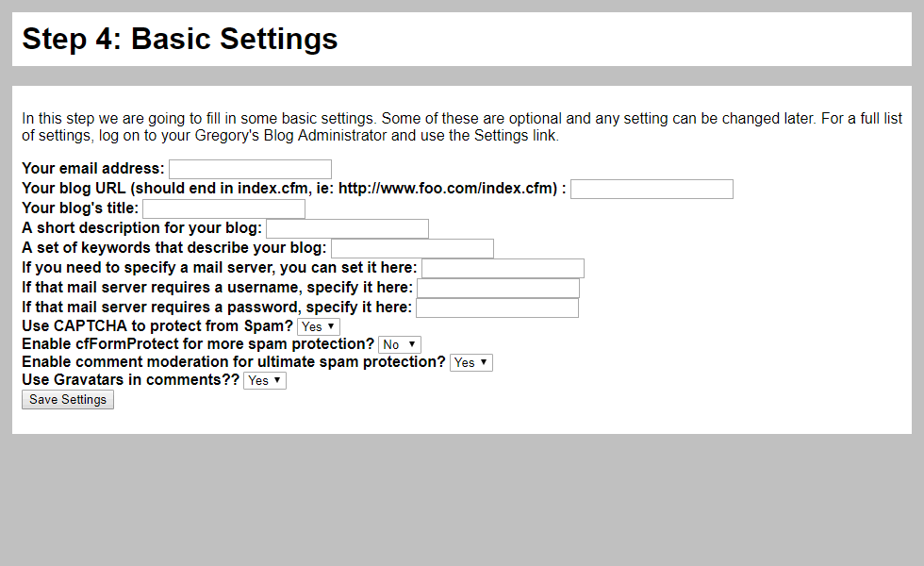Click the short description input field

347,228
